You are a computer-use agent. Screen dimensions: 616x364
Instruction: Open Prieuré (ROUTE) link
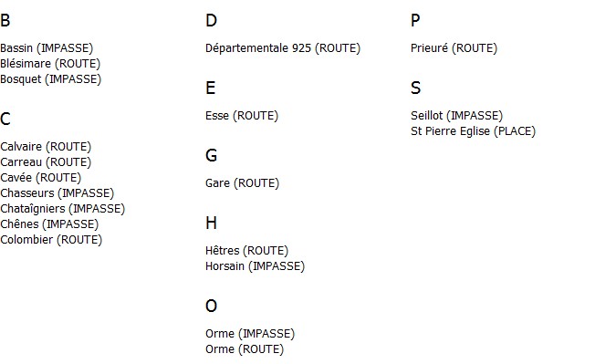pyautogui.click(x=454, y=48)
